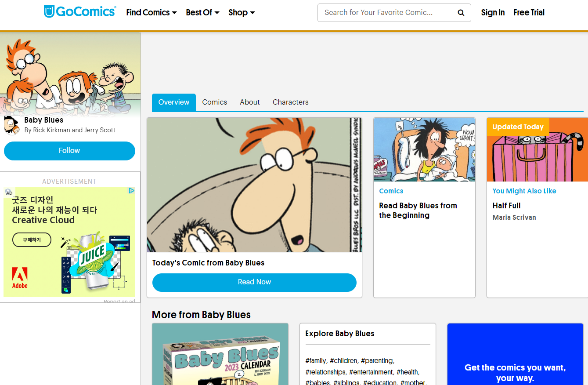
Task: Click Baby Blues avatar beside title
Action: click(x=12, y=125)
